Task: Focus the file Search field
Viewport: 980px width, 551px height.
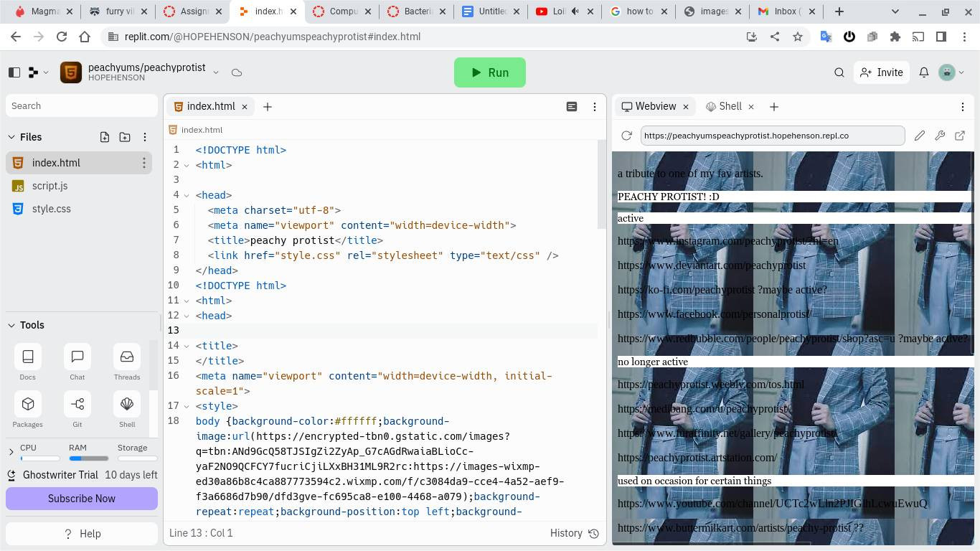Action: coord(82,105)
